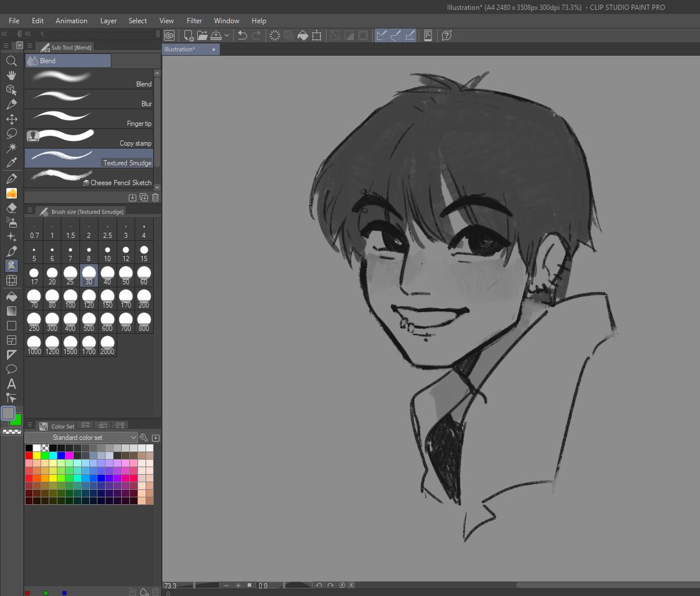Open Brush size panel hamburger menu

[30, 210]
